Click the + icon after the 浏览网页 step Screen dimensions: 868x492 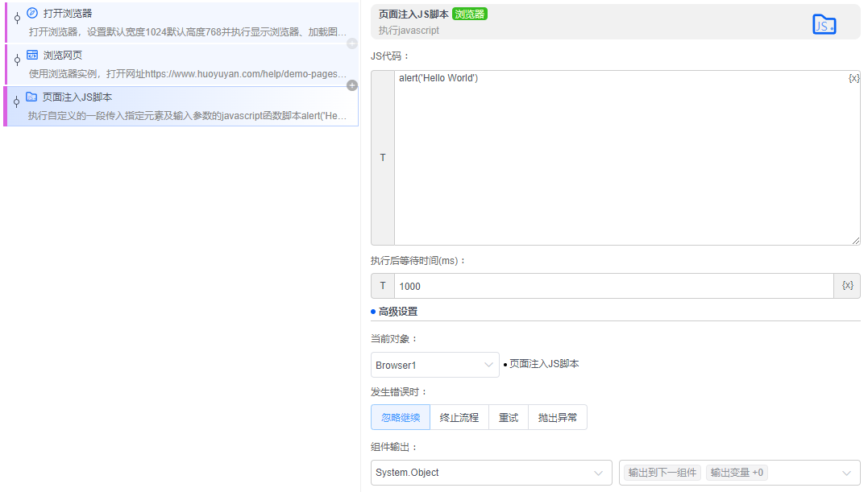[x=351, y=85]
